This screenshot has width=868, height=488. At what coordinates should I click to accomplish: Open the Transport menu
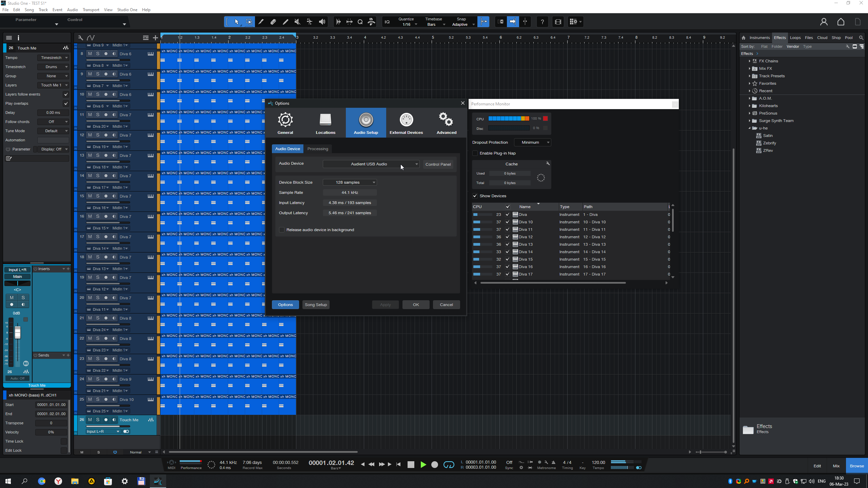click(91, 10)
